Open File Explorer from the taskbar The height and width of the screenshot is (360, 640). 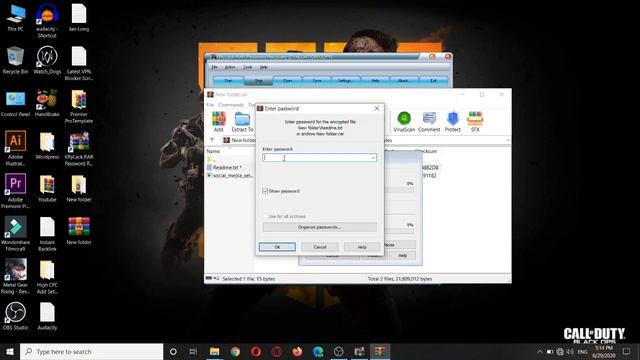214,351
